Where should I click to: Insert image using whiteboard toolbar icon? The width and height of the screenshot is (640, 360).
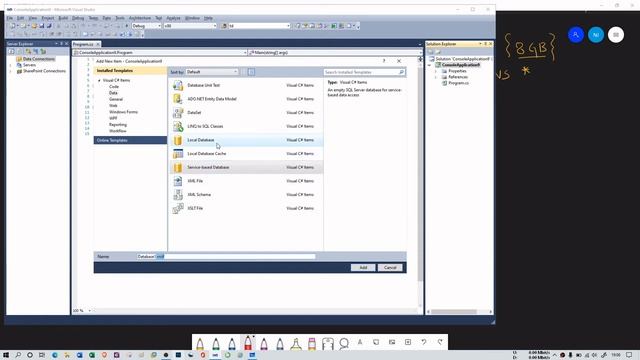click(x=392, y=342)
